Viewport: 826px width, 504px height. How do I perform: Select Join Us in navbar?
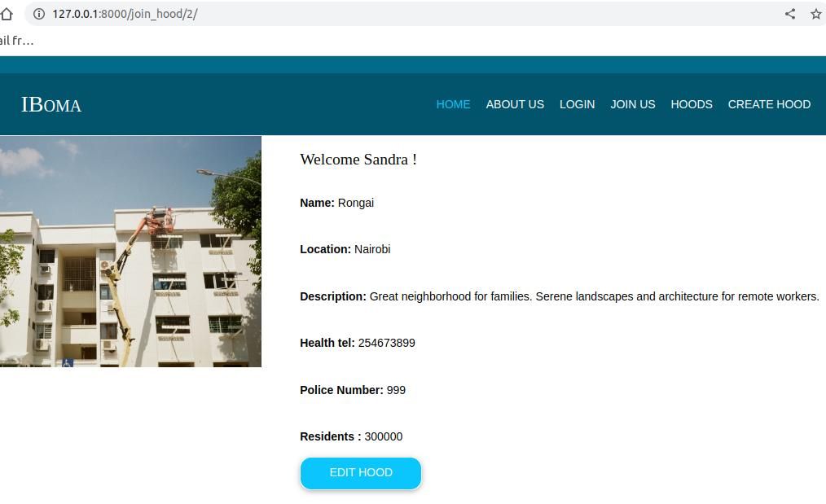tap(633, 104)
